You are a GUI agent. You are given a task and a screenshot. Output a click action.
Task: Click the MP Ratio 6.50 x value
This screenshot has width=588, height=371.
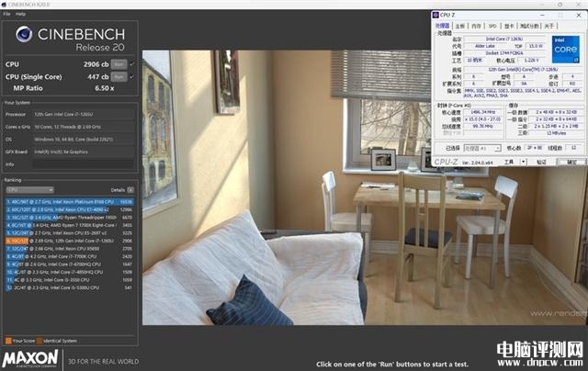105,88
